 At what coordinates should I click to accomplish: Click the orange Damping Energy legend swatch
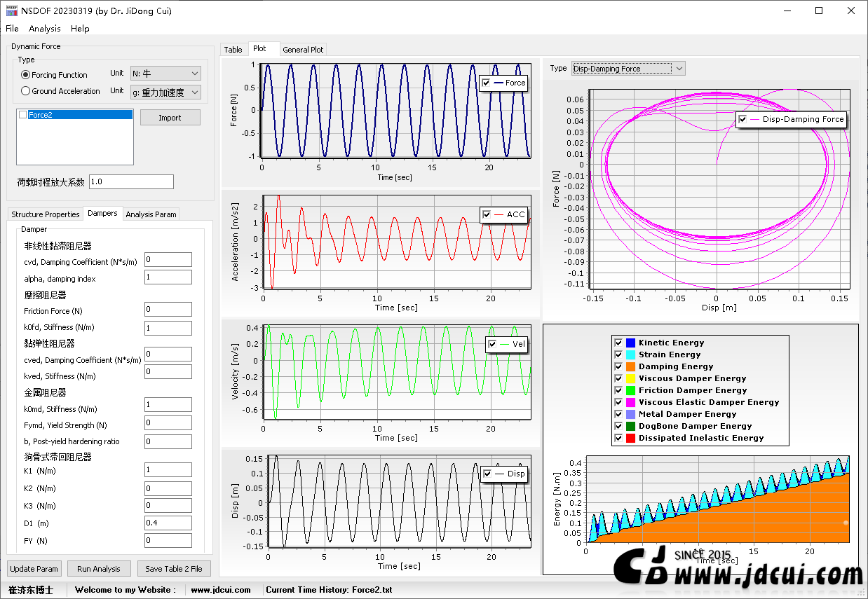coord(630,366)
